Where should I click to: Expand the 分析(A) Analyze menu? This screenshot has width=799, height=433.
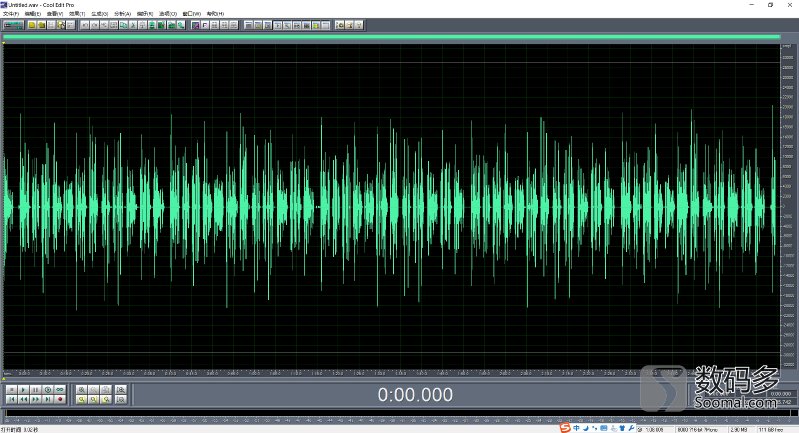[122, 14]
